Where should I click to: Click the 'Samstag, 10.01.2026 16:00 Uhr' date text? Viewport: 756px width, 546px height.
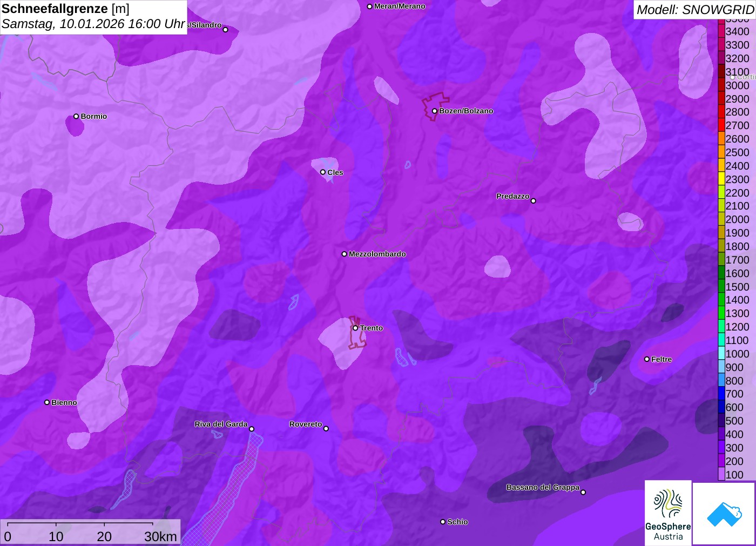click(x=93, y=24)
